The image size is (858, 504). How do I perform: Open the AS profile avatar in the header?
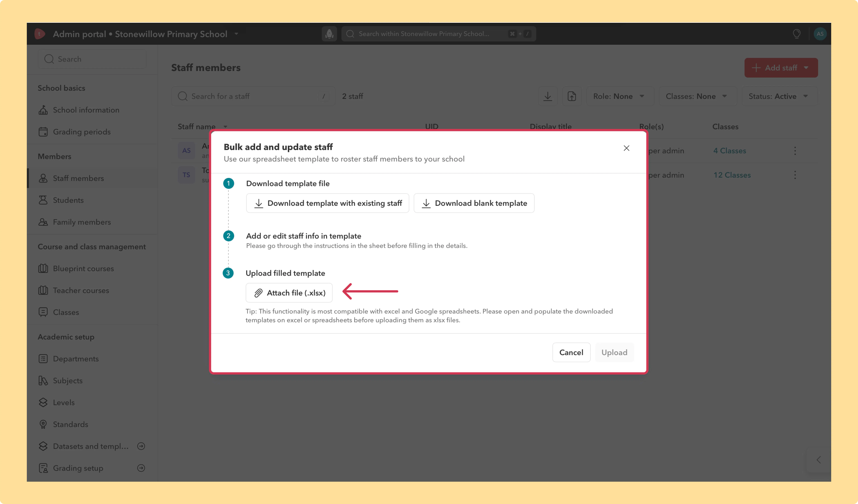(820, 34)
